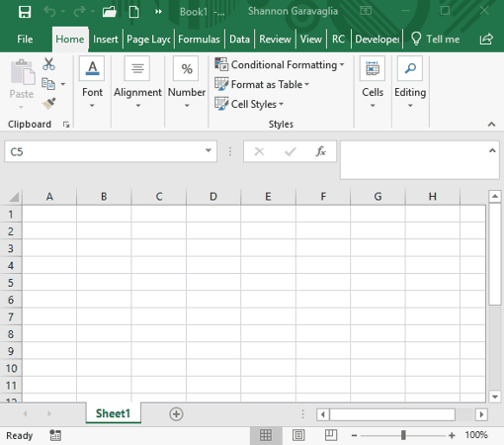The height and width of the screenshot is (445, 504).
Task: Open the Cell Styles gallery
Action: click(249, 104)
